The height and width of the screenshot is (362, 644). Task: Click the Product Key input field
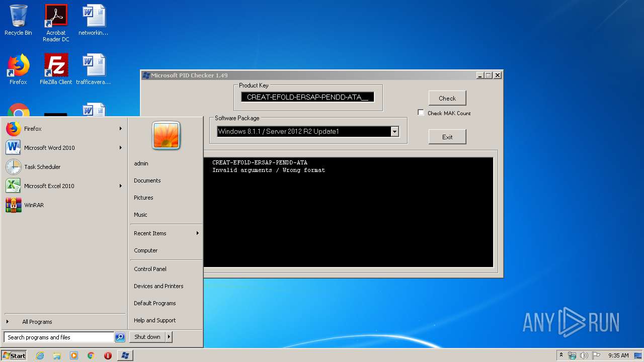(x=307, y=97)
